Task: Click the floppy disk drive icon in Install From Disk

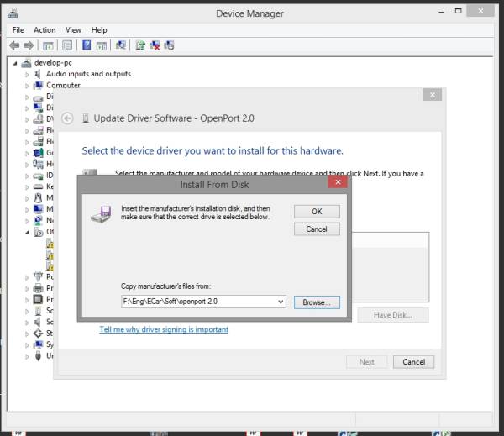Action: click(102, 214)
